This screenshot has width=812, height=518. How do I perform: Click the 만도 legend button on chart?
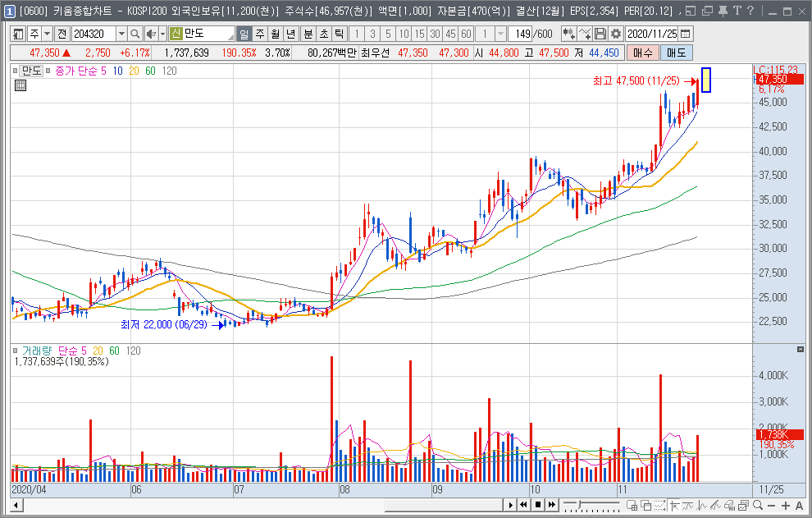coord(31,71)
